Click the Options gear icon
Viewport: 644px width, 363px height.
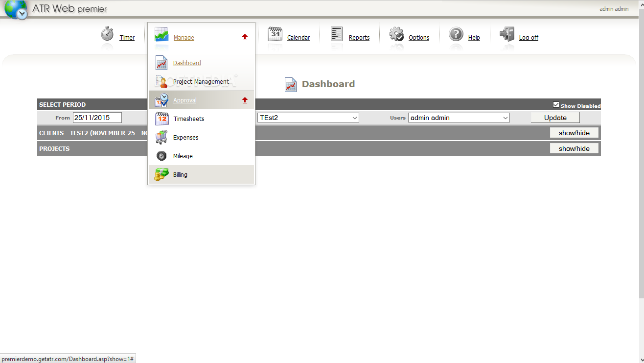click(x=396, y=34)
